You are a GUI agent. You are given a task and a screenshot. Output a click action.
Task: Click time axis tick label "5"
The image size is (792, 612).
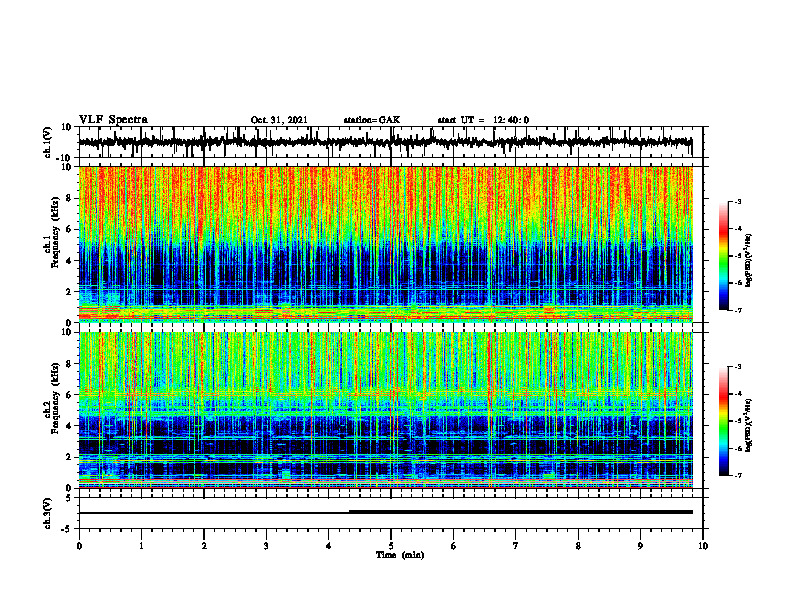pyautogui.click(x=391, y=546)
